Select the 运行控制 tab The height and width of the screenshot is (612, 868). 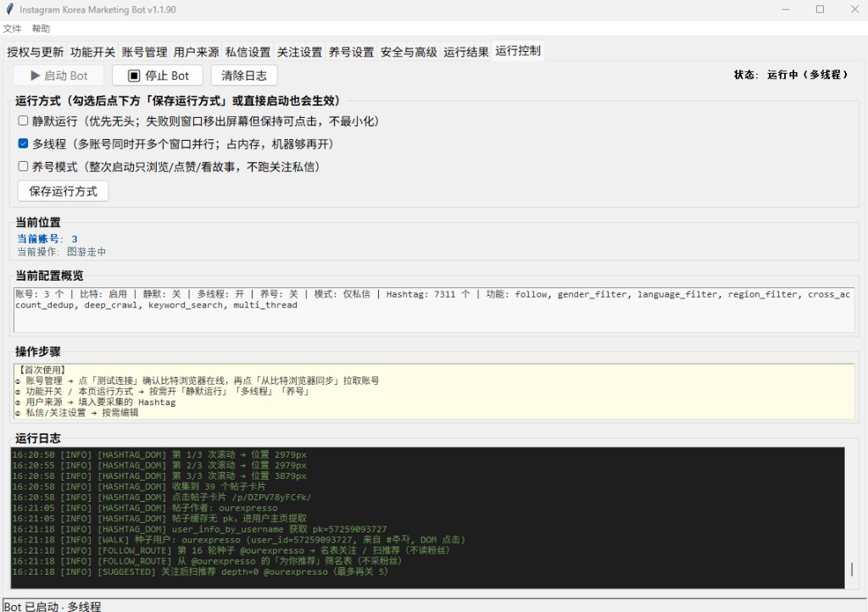518,51
